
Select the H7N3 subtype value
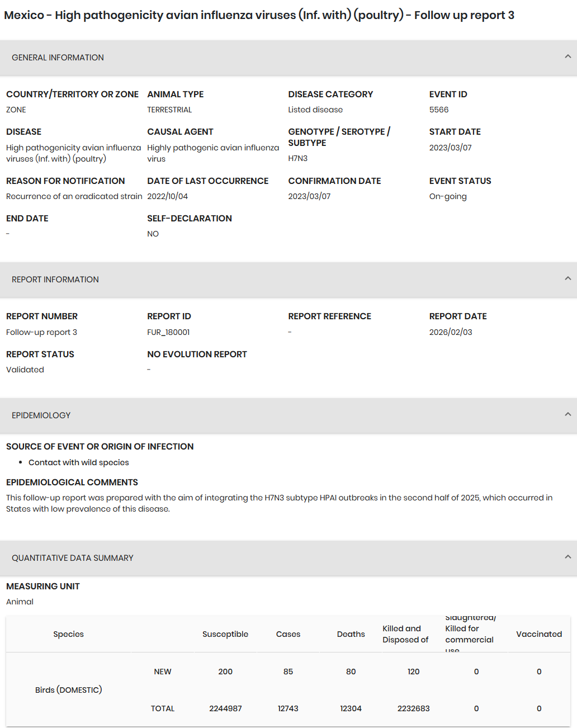[298, 158]
